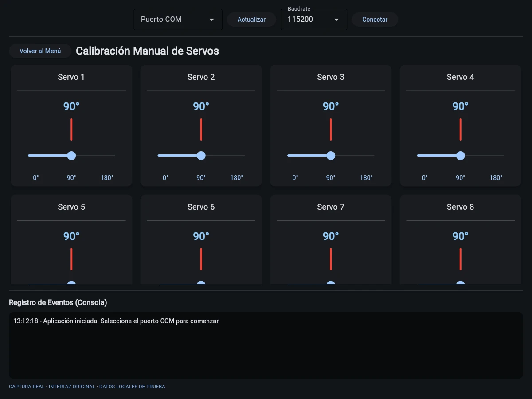Click the Aplicación iniciada console log entry
This screenshot has height=399, width=532.
point(117,321)
